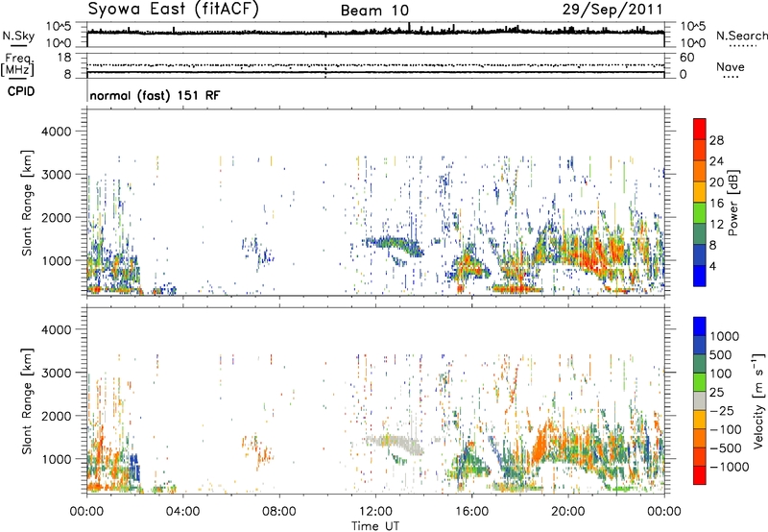This screenshot has width=768, height=532.
Task: Click the Velocity panel 'Slant Range [km]' label
Action: (27, 400)
